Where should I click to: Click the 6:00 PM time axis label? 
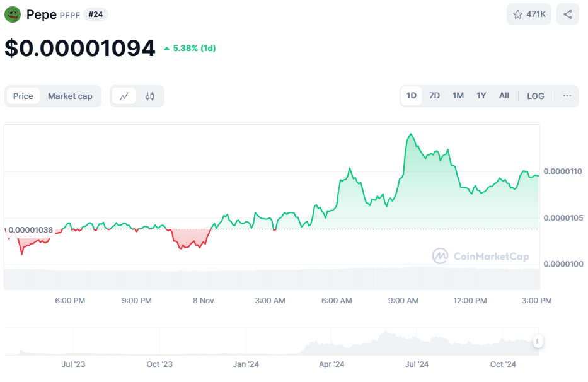[x=70, y=301]
